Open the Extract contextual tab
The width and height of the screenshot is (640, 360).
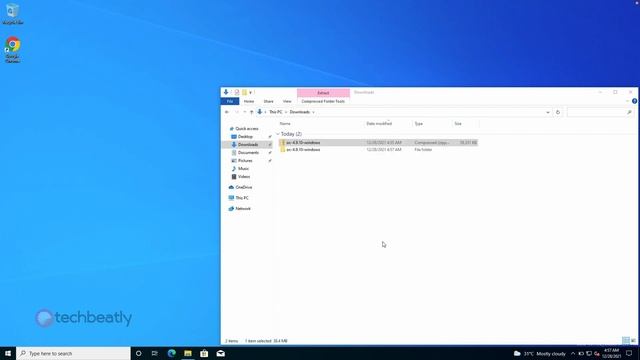tap(323, 93)
